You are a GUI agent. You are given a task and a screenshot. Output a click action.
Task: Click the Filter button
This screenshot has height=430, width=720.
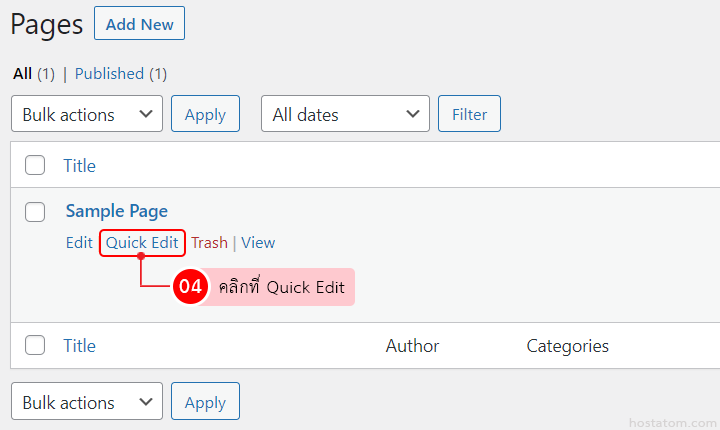469,115
